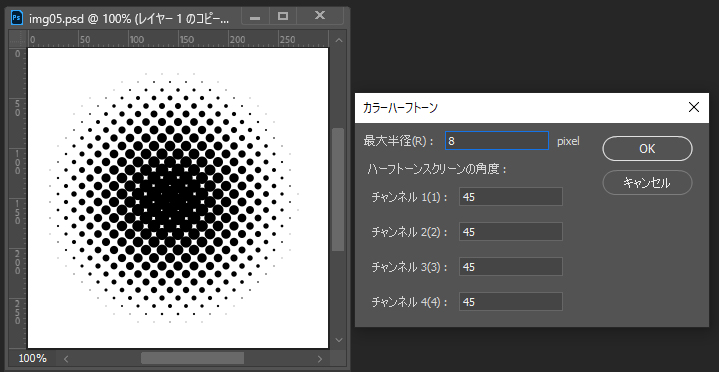Select the チャンネル 2 angle field
The image size is (719, 372).
511,232
